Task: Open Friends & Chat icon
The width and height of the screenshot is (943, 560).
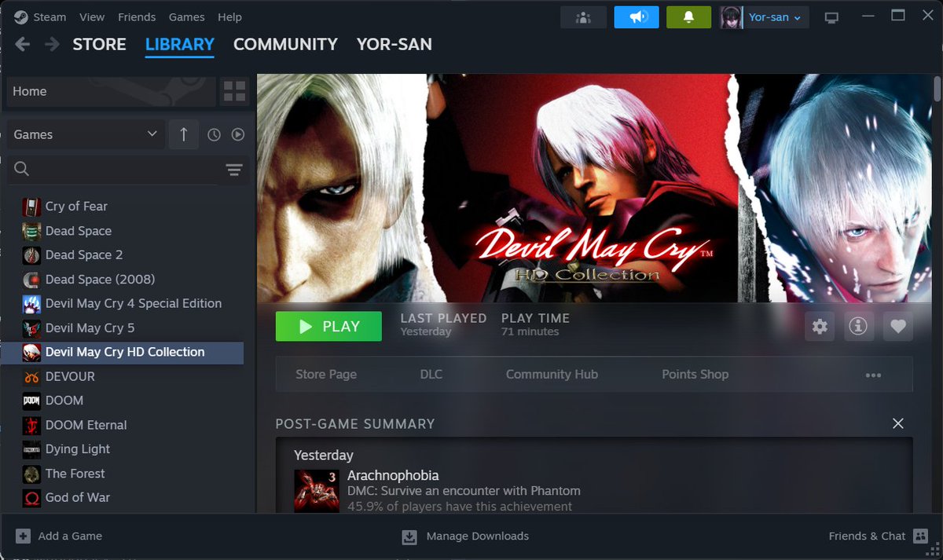Action: pos(920,536)
